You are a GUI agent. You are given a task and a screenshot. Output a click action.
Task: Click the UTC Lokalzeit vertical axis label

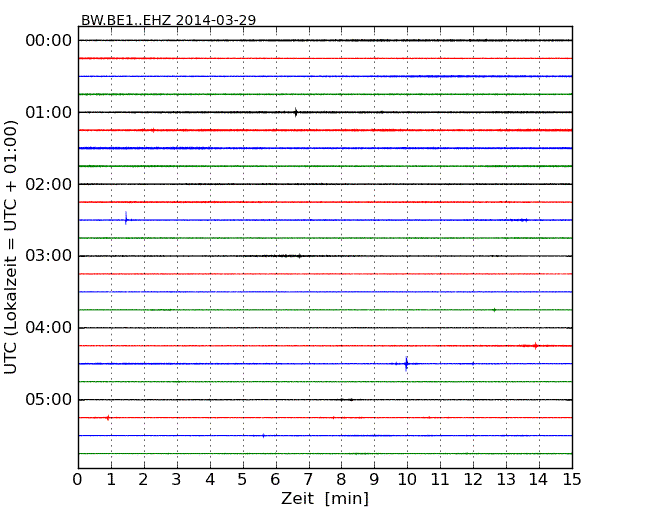click(x=11, y=247)
